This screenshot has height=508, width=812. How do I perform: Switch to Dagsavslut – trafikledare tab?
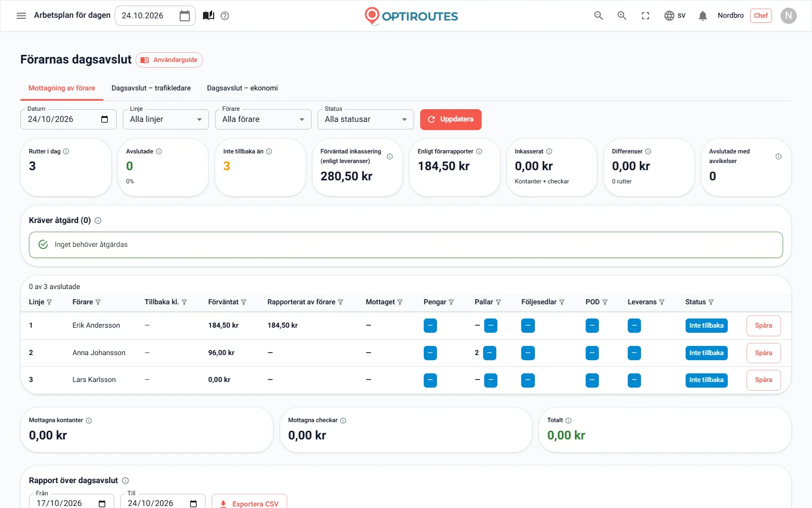(151, 88)
